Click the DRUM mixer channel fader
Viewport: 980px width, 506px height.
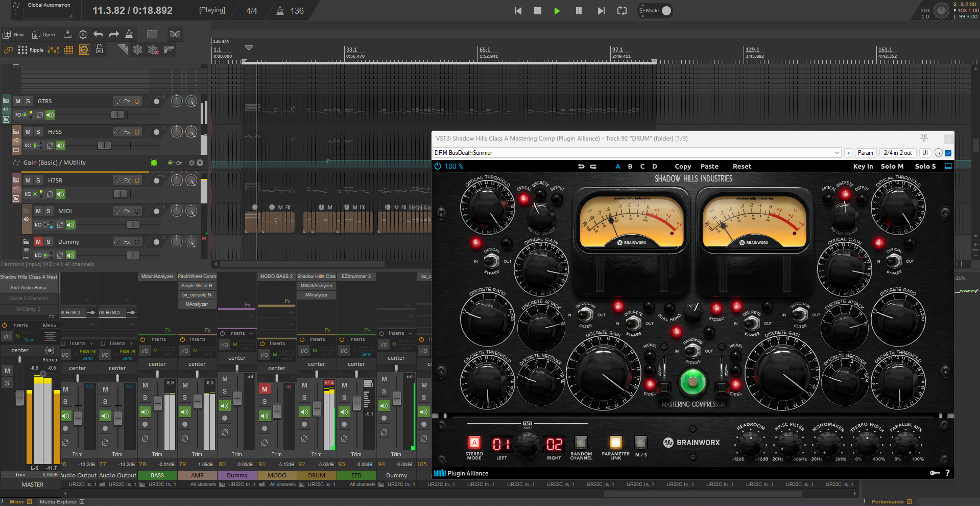pyautogui.click(x=317, y=408)
